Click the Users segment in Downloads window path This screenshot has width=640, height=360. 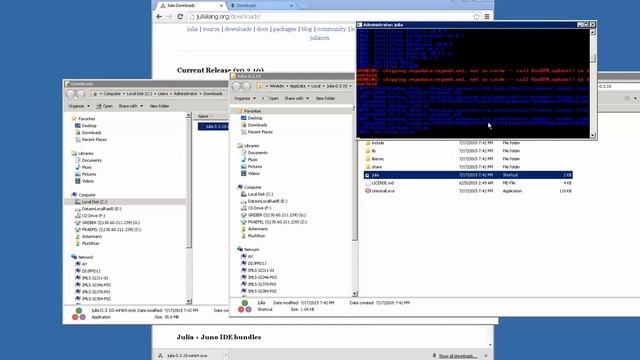coord(162,93)
